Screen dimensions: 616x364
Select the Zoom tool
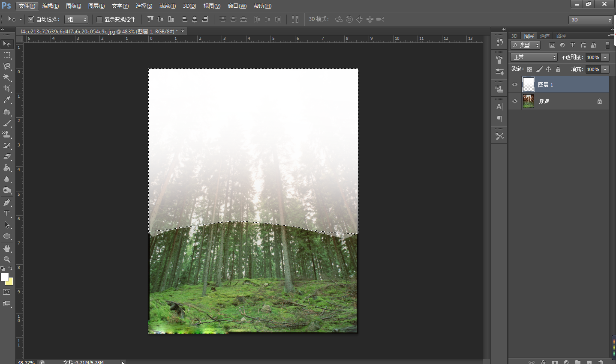[x=7, y=260]
